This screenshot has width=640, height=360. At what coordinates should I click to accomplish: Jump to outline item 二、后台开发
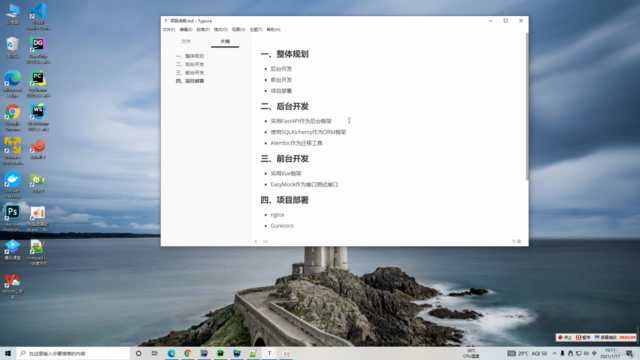[190, 64]
